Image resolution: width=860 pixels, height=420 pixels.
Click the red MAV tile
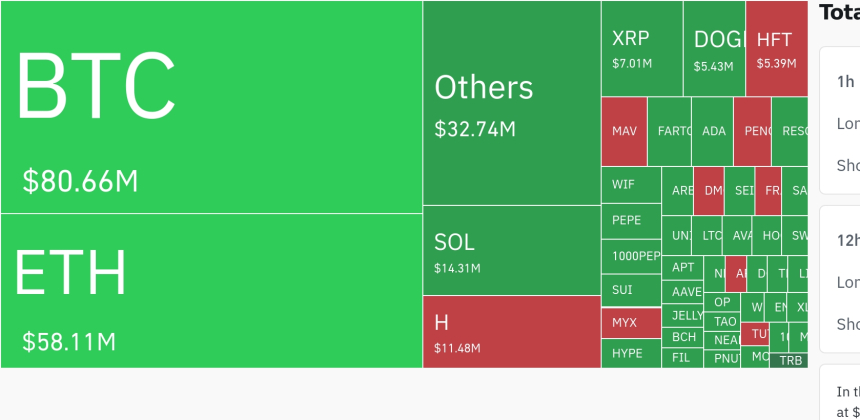click(x=624, y=131)
